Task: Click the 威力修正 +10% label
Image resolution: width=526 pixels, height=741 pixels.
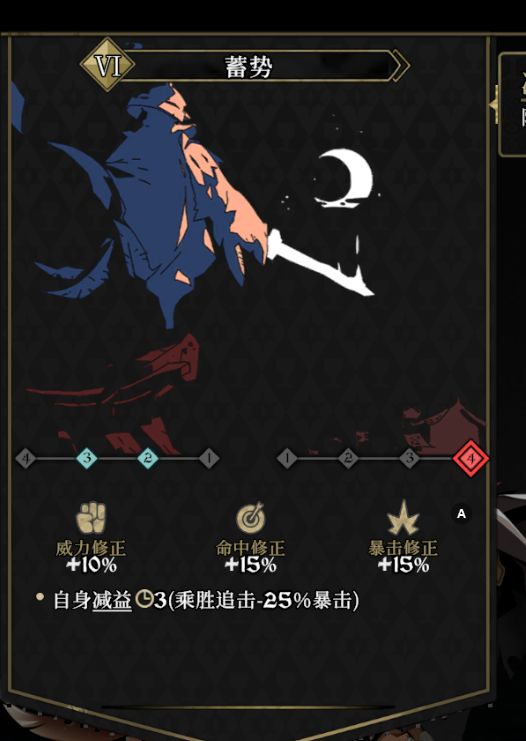Action: click(91, 556)
